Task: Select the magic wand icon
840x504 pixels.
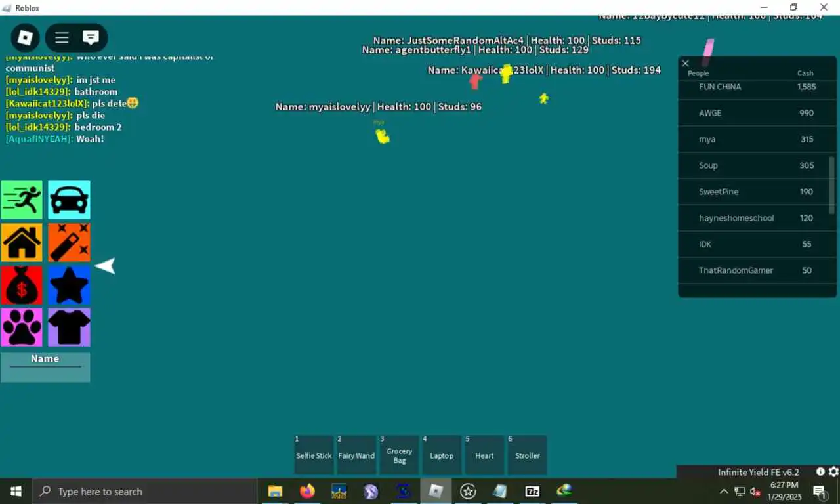Action: 69,242
